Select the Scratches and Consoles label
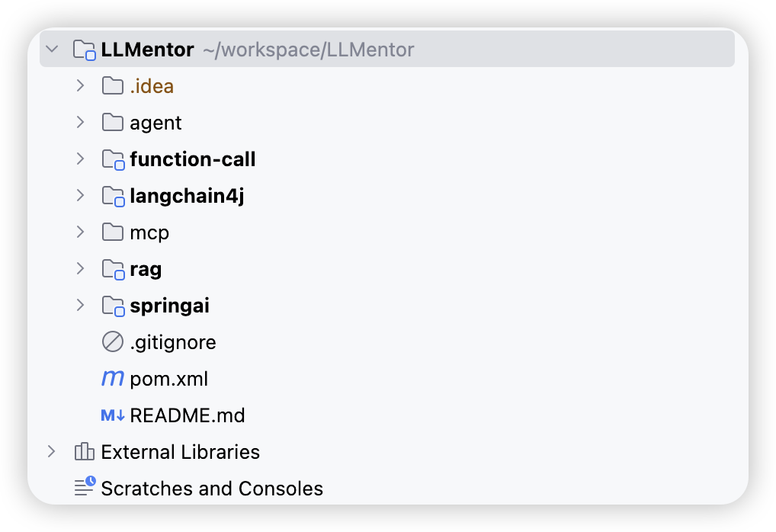Viewport: 776px width, 532px height. click(x=212, y=489)
